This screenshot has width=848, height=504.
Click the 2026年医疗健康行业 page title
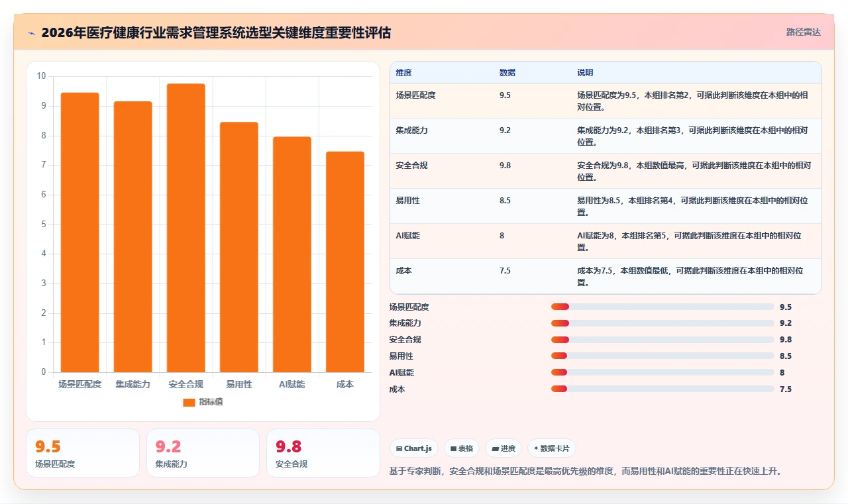[x=216, y=32]
